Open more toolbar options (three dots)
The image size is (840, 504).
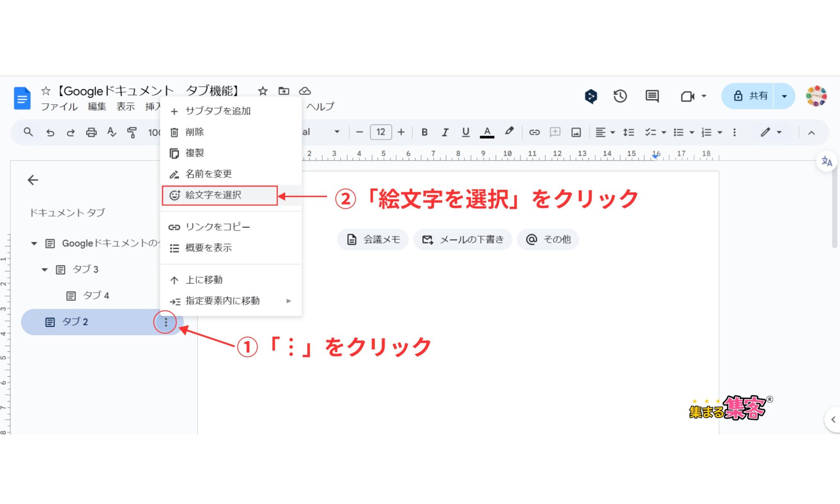coord(735,132)
